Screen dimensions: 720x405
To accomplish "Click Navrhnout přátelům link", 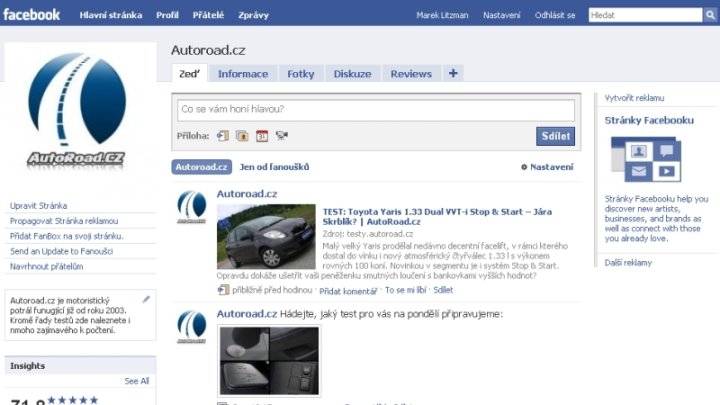I will pos(46,266).
